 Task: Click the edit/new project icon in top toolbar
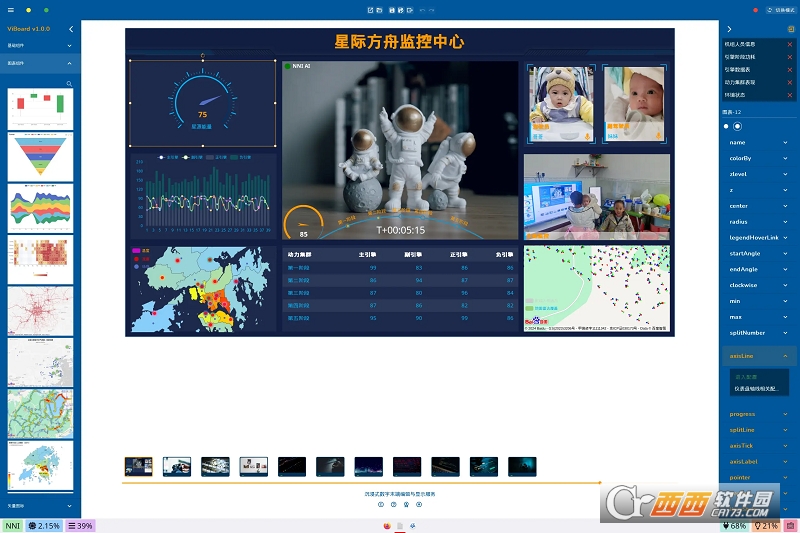[370, 10]
